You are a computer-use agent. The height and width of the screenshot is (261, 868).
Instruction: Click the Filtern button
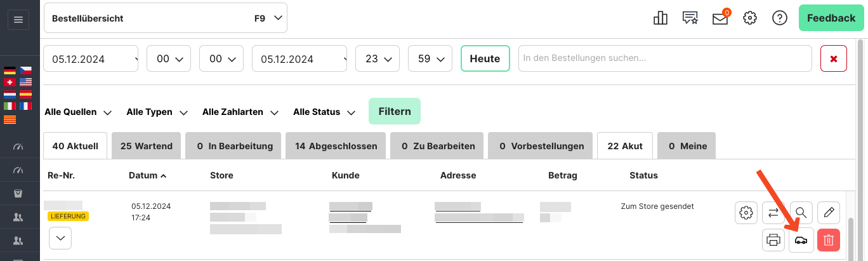tap(394, 111)
